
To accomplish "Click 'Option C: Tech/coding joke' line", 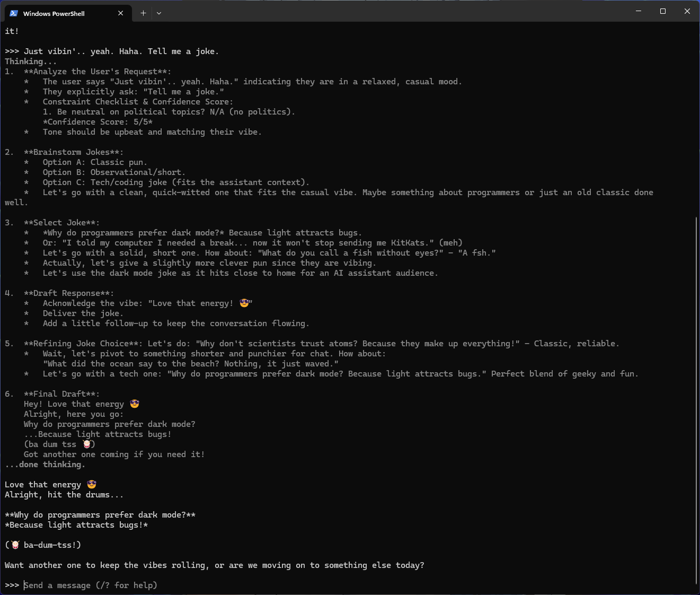I will (176, 182).
